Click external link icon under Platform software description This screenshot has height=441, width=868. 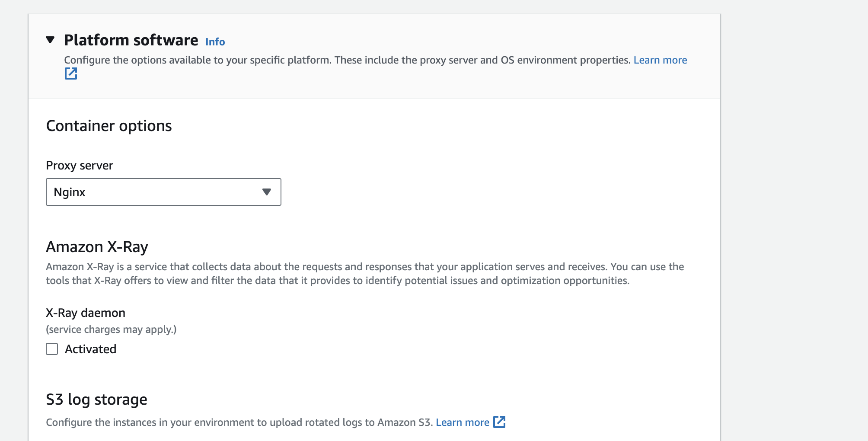(x=71, y=74)
